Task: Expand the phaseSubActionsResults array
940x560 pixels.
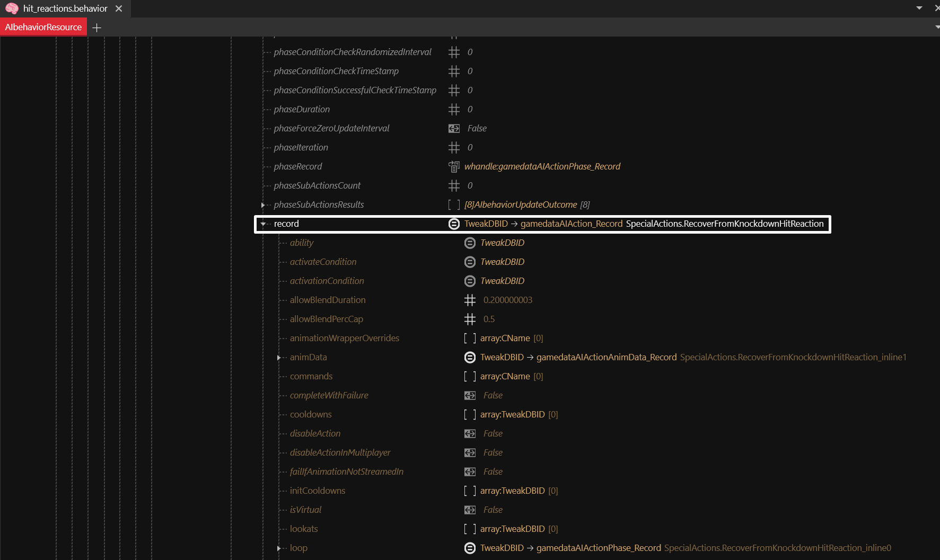Action: [x=263, y=205]
